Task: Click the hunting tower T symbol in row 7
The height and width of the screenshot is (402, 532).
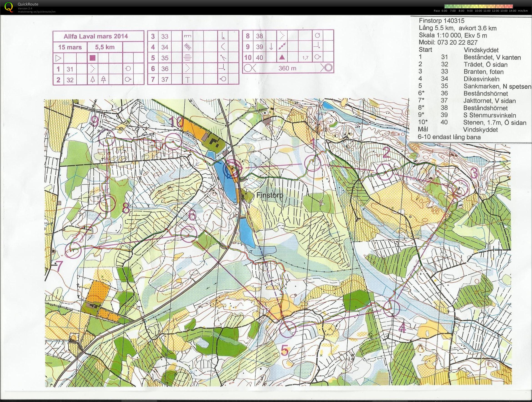Action: [187, 79]
